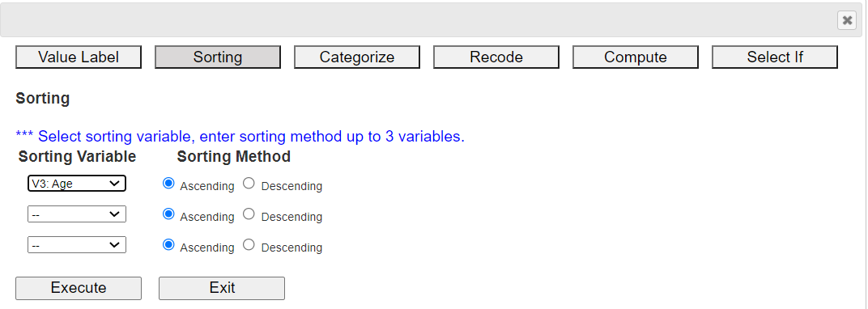Pick Ascending for the third sorting variable
Screen dimensions: 868x309
tap(168, 244)
